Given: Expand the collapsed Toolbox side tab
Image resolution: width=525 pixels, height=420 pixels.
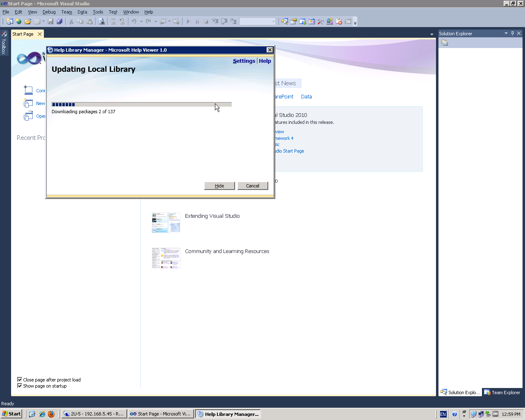Looking at the screenshot, I should pos(4,43).
